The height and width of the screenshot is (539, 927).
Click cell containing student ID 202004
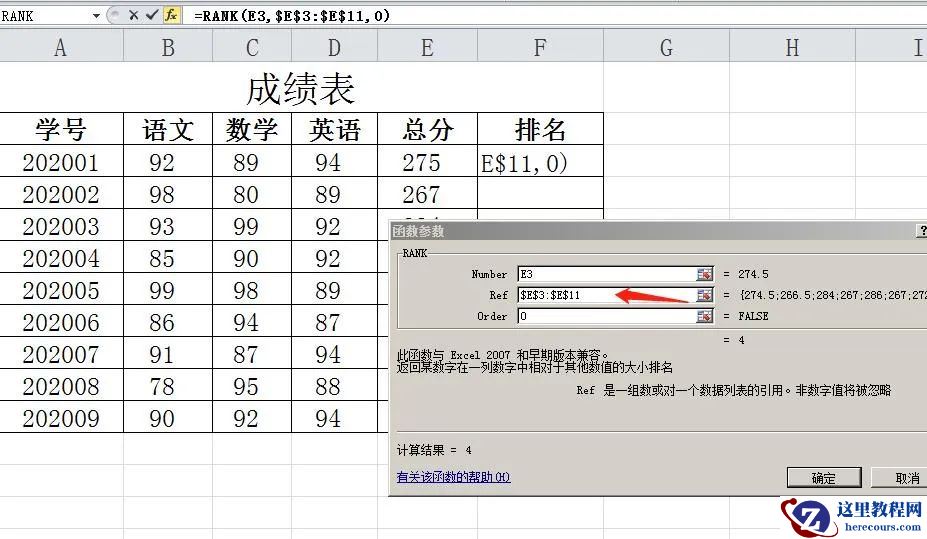click(61, 257)
